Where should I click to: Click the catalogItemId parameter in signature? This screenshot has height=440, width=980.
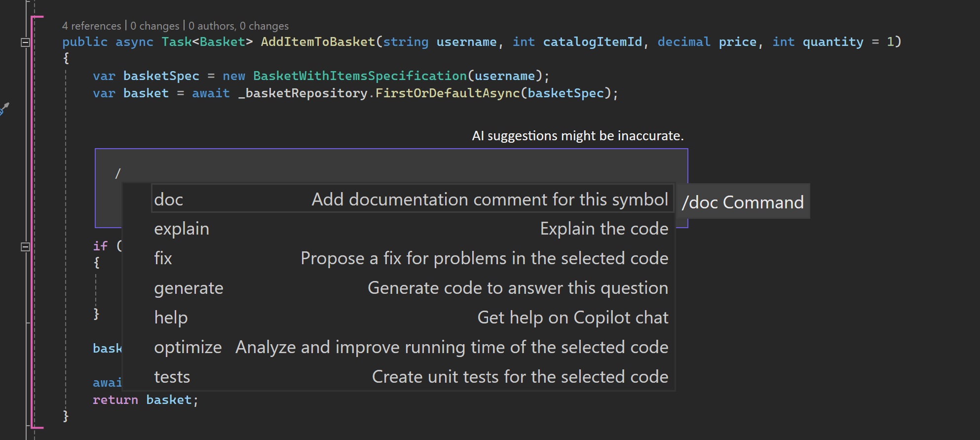point(592,42)
